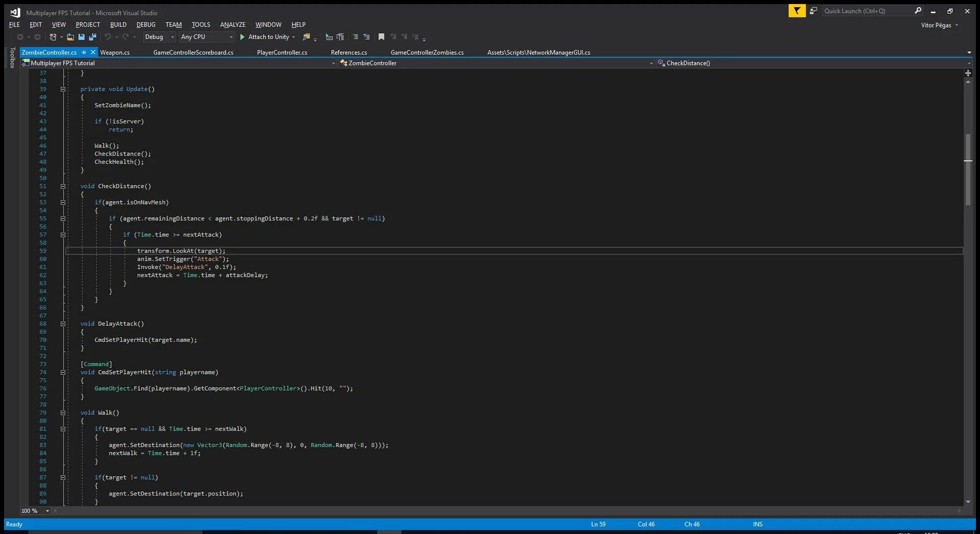Collapse the Update() method at line 39
The height and width of the screenshot is (534, 980).
click(63, 89)
